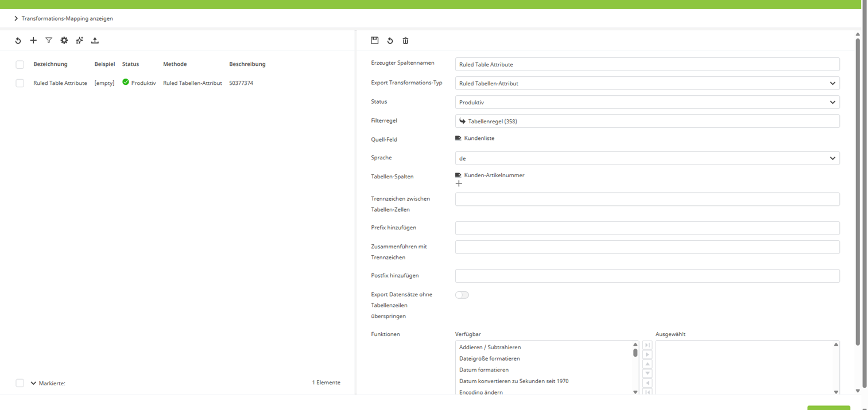
Task: Open the Transformations-Mapping anzeigen breadcrumb
Action: pos(67,18)
